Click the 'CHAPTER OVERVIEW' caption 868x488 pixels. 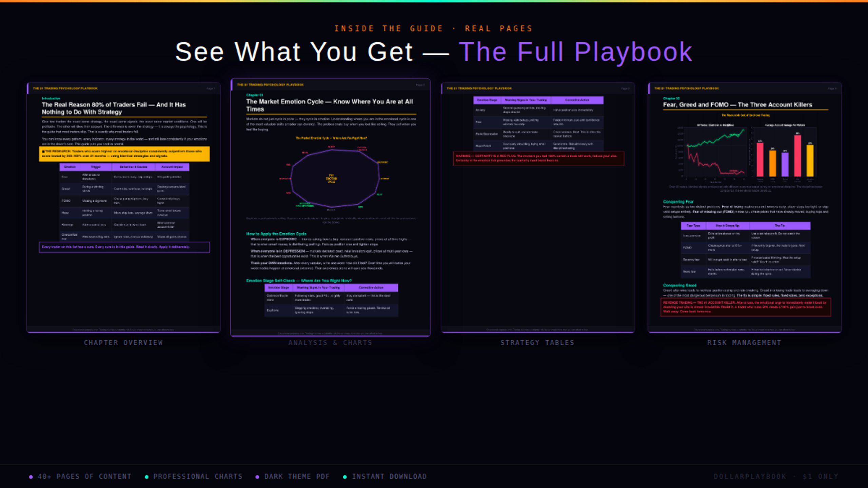pyautogui.click(x=123, y=343)
